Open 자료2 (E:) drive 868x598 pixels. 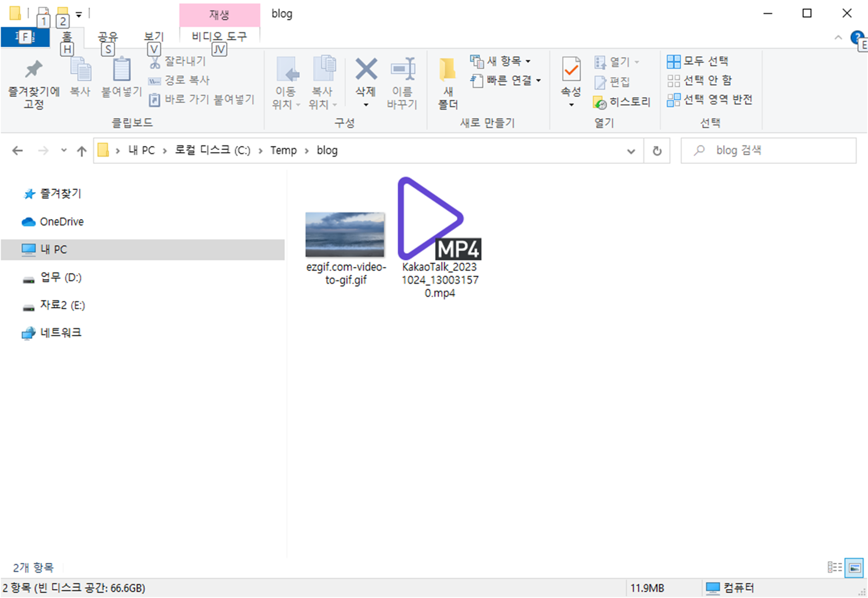[x=62, y=305]
